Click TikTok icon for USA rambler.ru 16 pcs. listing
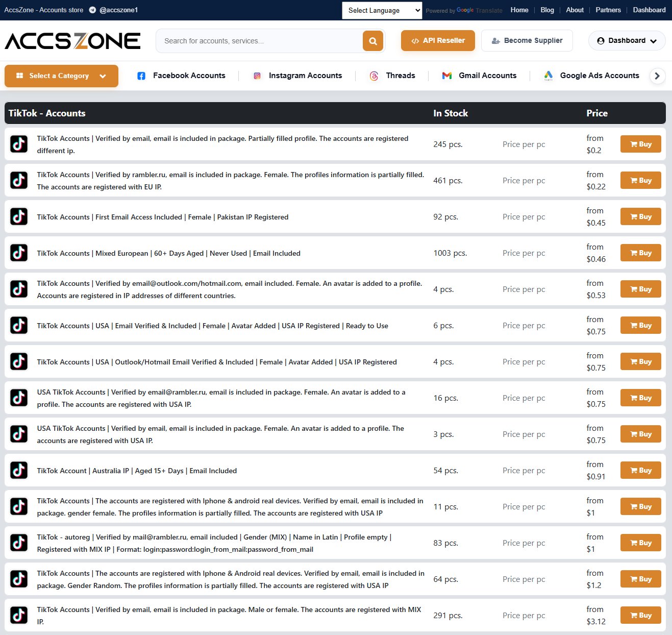 pyautogui.click(x=19, y=398)
